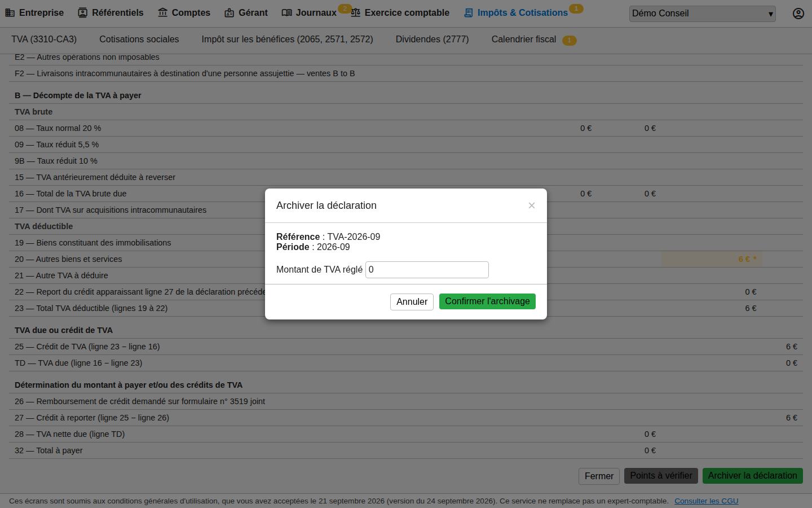The width and height of the screenshot is (812, 508).
Task: Click the Référentiels badge icon
Action: click(83, 12)
